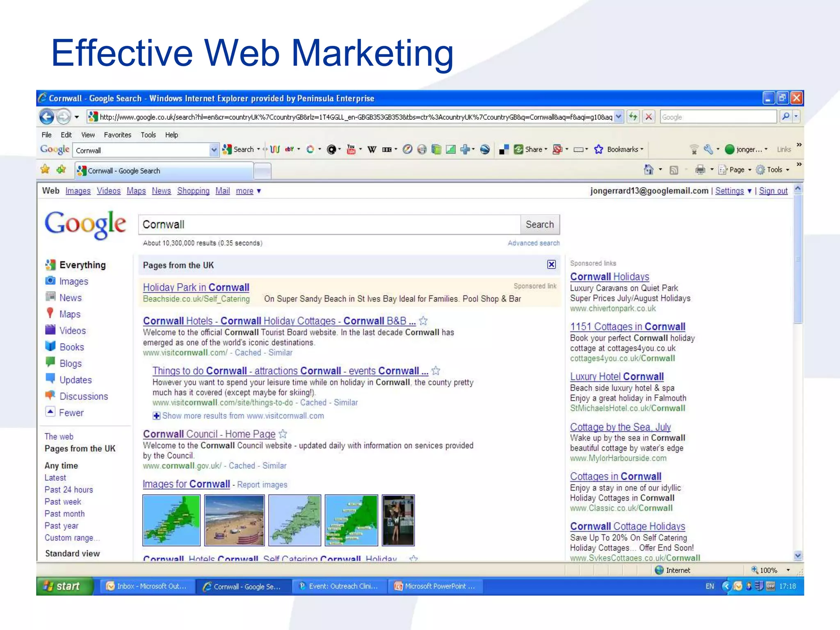Expand the more menu in Google navigation
This screenshot has width=840, height=630.
(248, 191)
